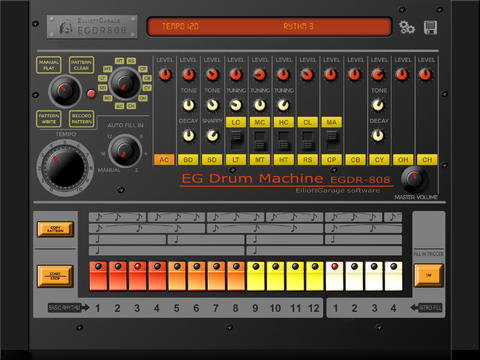Screen dimensions: 480x360
Task: Select the SD snare drum label in bottom row
Action: (x=212, y=160)
